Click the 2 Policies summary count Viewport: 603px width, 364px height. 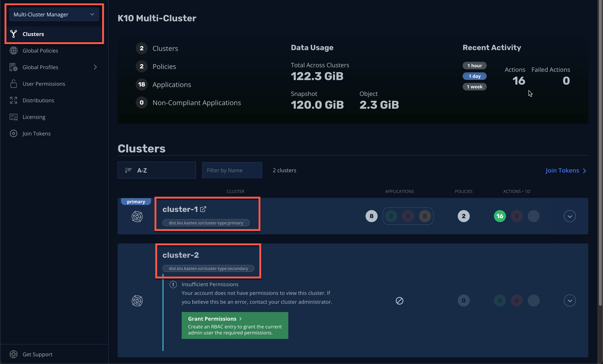(142, 66)
